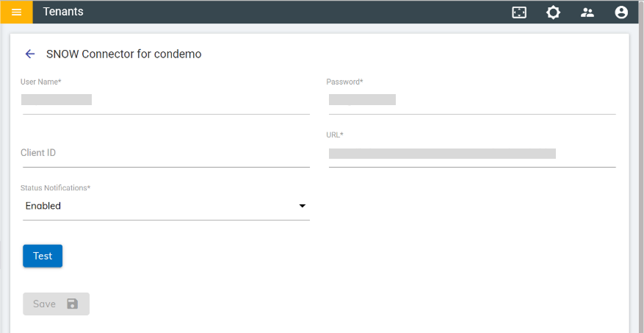The height and width of the screenshot is (333, 644).
Task: Click the Status Notifications label
Action: tap(56, 188)
